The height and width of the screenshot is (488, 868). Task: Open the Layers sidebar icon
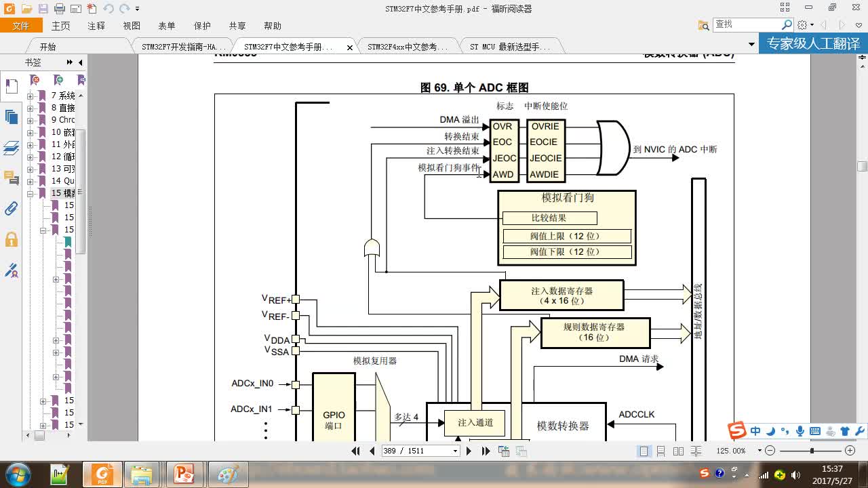pos(11,148)
